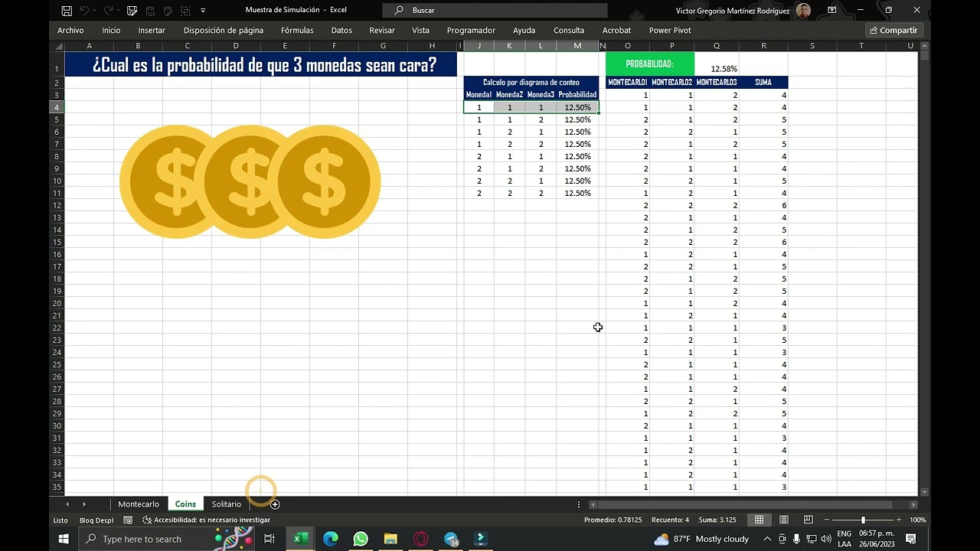Click the macro recording status icon

point(128,520)
